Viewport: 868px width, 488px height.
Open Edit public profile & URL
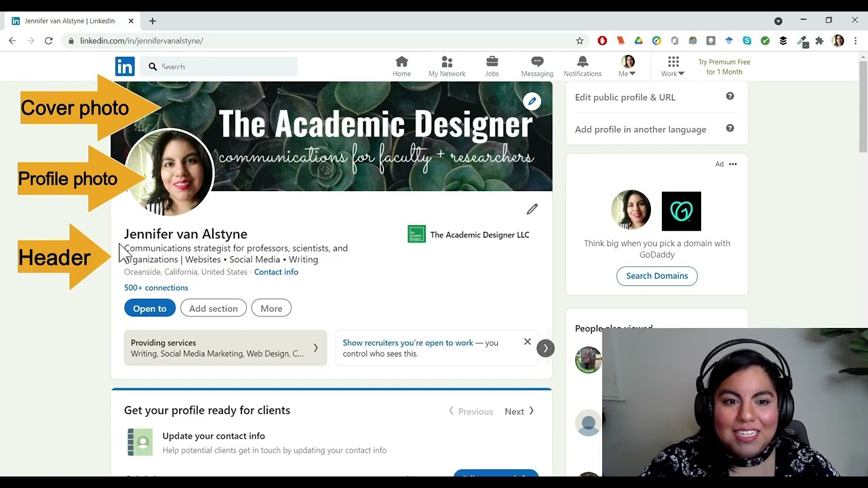[625, 97]
